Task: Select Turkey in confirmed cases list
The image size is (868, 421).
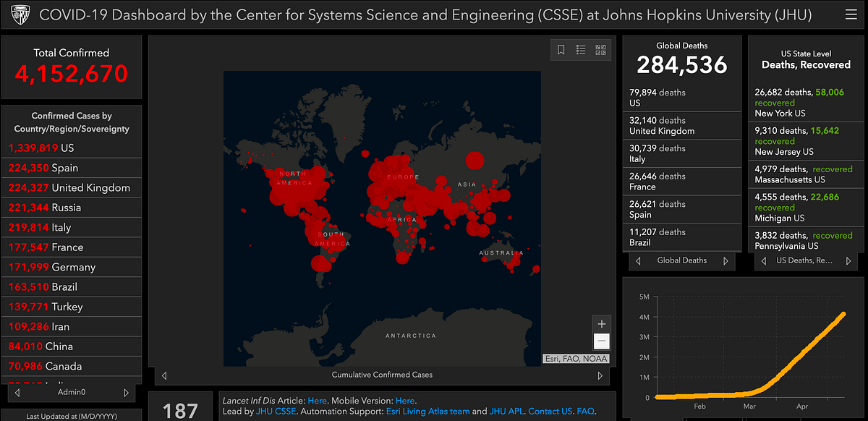Action: pyautogui.click(x=71, y=307)
